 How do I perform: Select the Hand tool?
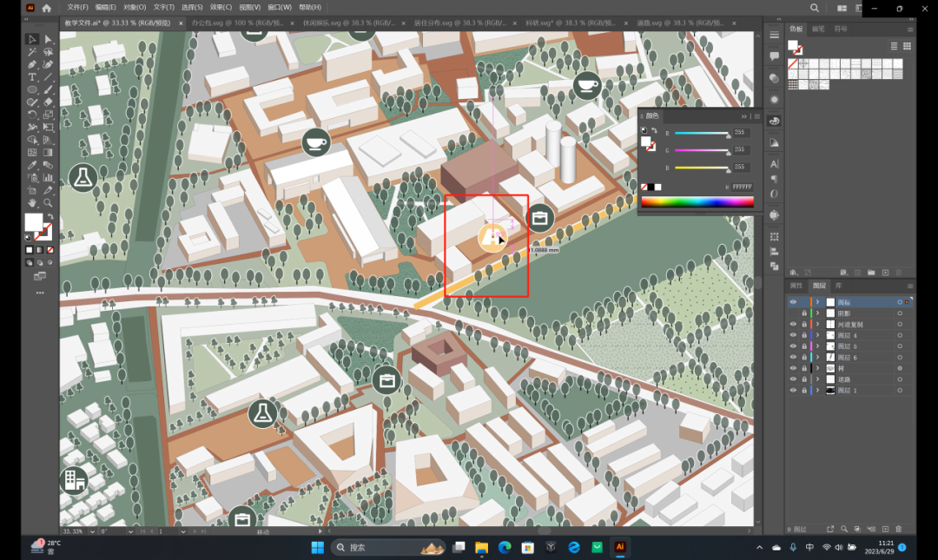click(32, 203)
